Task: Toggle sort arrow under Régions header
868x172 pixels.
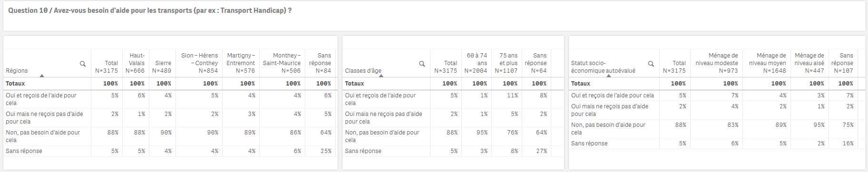Action: click(42, 76)
